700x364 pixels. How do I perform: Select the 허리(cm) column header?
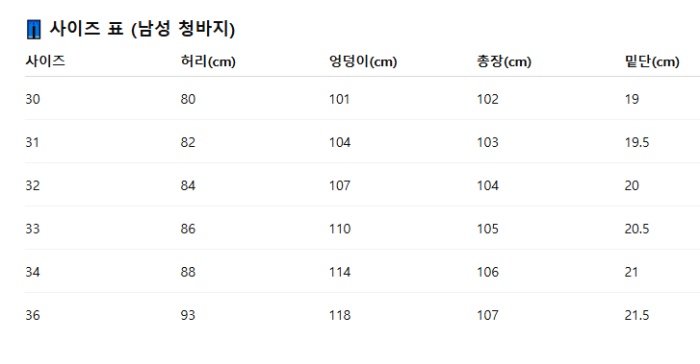point(208,61)
